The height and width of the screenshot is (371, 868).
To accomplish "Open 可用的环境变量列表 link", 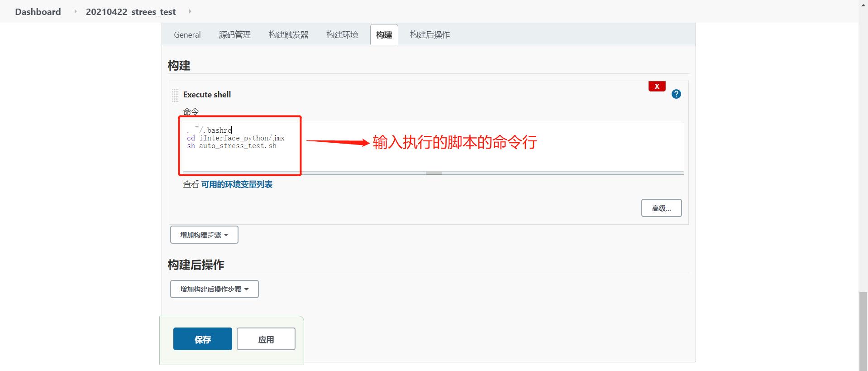I will click(237, 184).
